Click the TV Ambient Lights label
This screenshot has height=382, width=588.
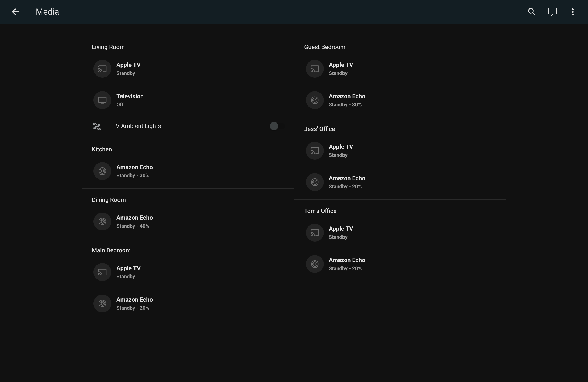(x=136, y=126)
